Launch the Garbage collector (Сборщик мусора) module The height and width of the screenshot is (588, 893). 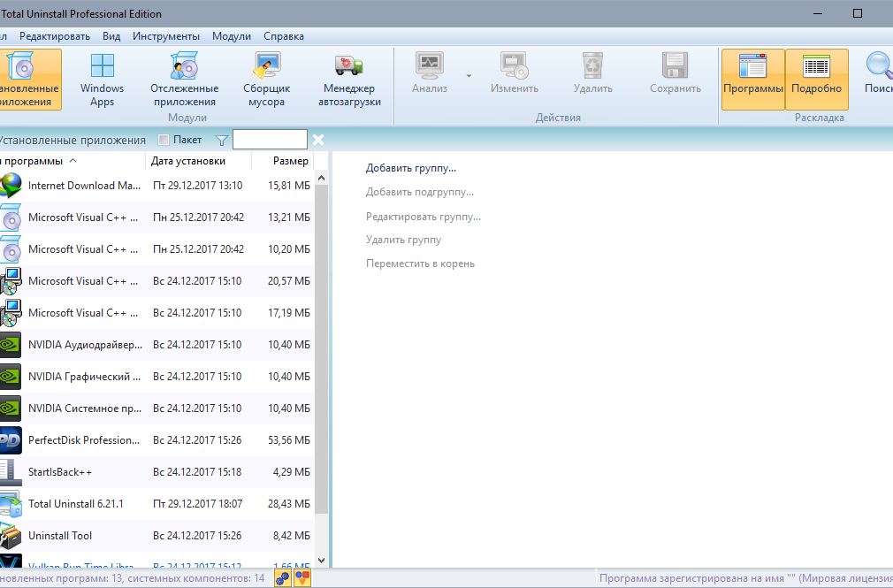click(x=266, y=80)
